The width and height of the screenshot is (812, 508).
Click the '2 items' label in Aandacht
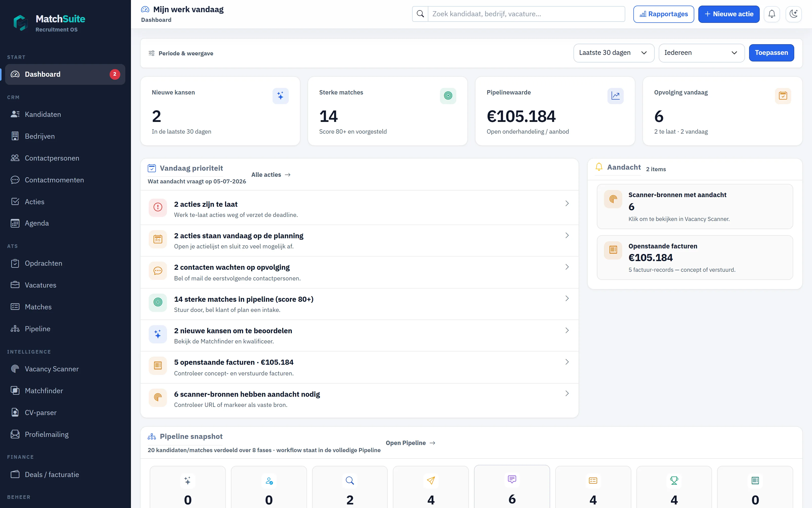click(x=656, y=169)
